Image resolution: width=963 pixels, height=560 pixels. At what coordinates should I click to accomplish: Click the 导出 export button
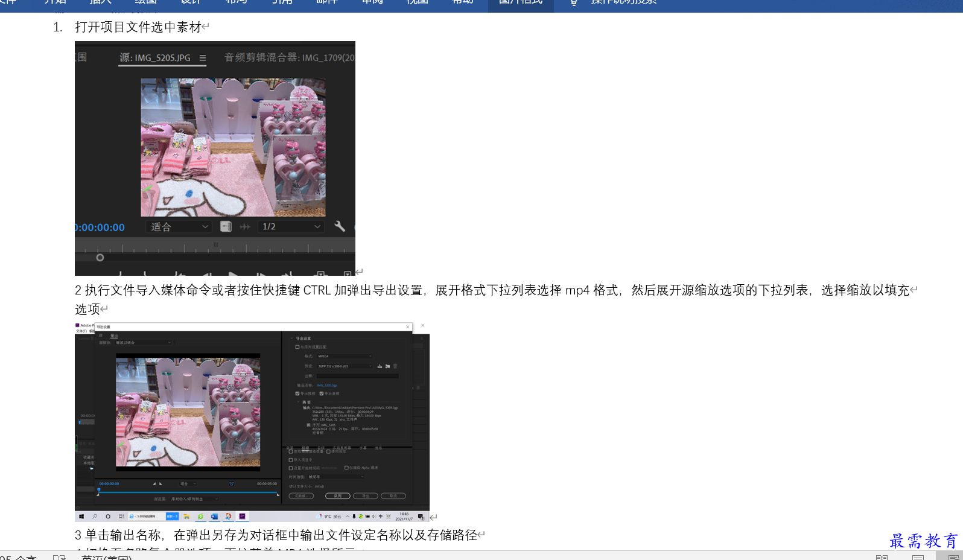[x=366, y=496]
